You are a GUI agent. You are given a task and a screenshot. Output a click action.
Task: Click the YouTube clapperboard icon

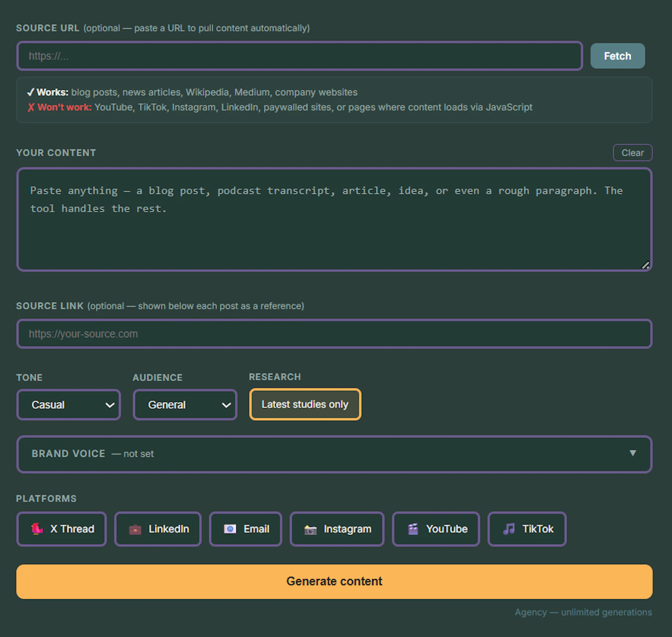(x=413, y=529)
